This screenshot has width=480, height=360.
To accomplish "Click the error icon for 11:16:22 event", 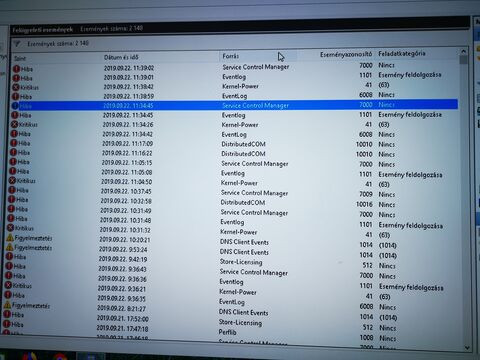I will 14,152.
